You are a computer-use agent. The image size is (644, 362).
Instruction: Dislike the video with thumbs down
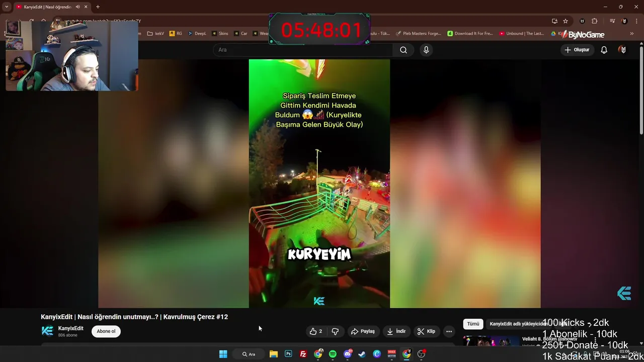pyautogui.click(x=335, y=331)
